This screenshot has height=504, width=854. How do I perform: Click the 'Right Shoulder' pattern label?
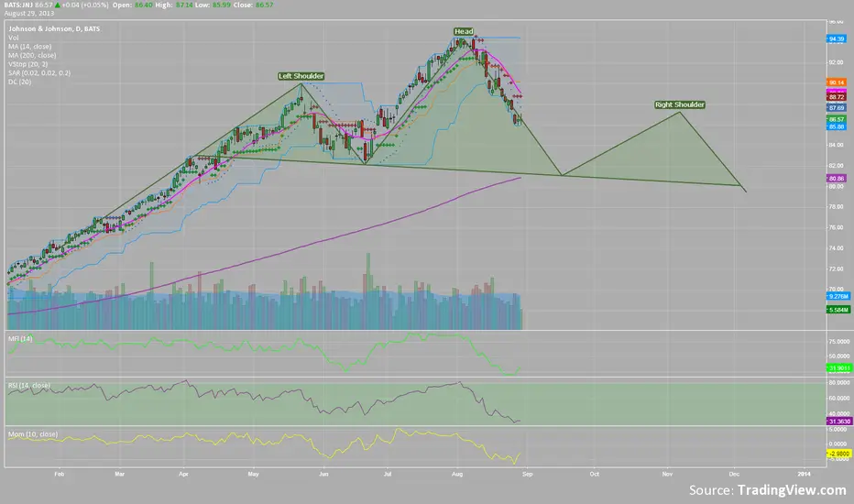click(x=680, y=104)
